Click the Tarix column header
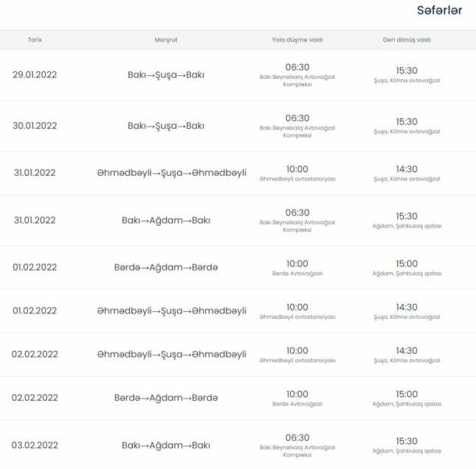Image resolution: width=476 pixels, height=469 pixels. pyautogui.click(x=34, y=39)
